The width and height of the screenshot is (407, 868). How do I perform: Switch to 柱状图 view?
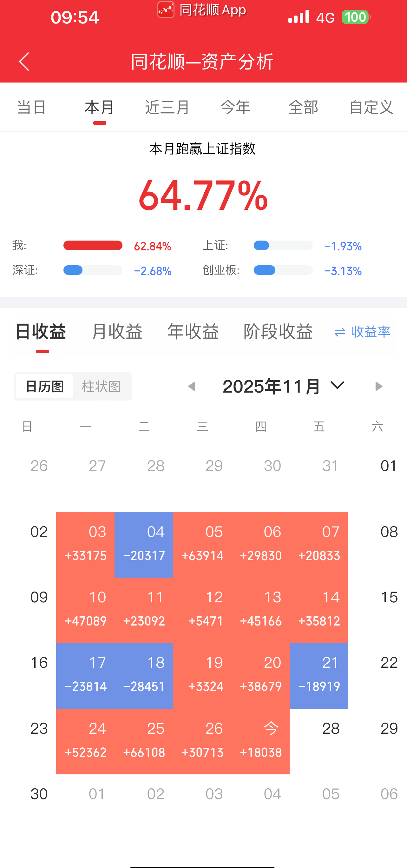[x=102, y=386]
